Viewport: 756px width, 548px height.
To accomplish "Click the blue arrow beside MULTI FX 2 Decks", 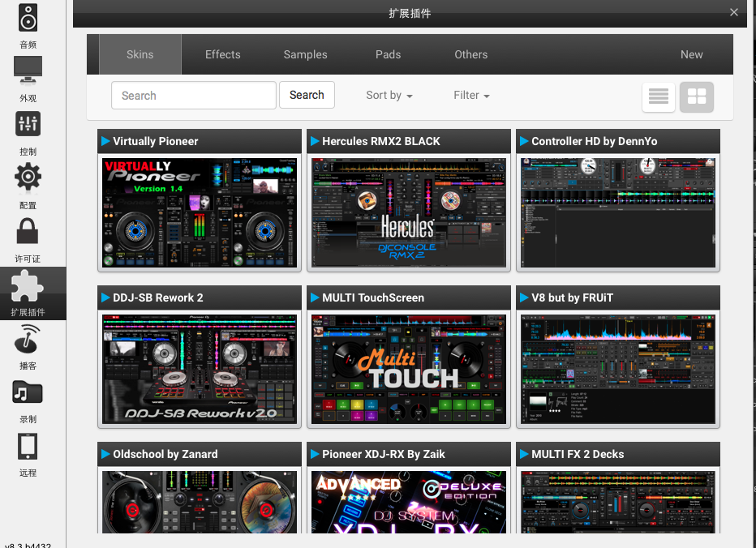I will click(524, 454).
